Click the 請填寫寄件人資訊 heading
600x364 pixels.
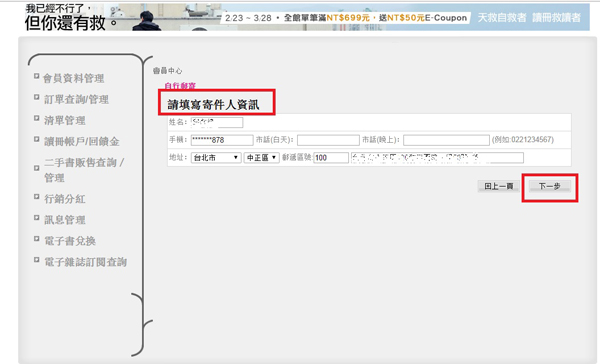pyautogui.click(x=214, y=104)
